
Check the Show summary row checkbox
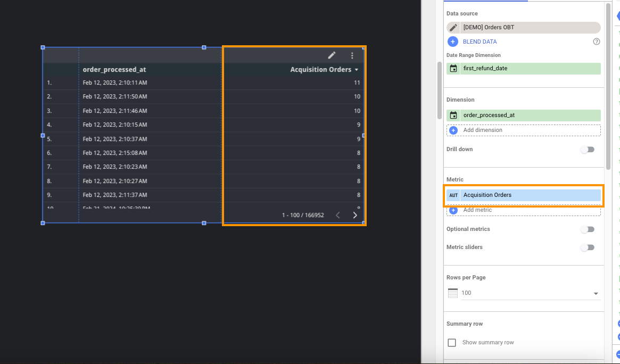(x=451, y=342)
